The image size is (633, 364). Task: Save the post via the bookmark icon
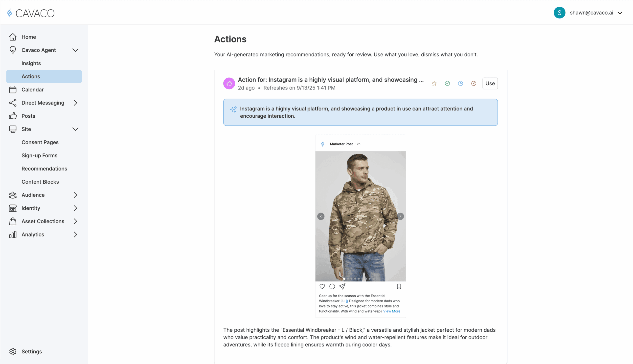[x=399, y=286]
